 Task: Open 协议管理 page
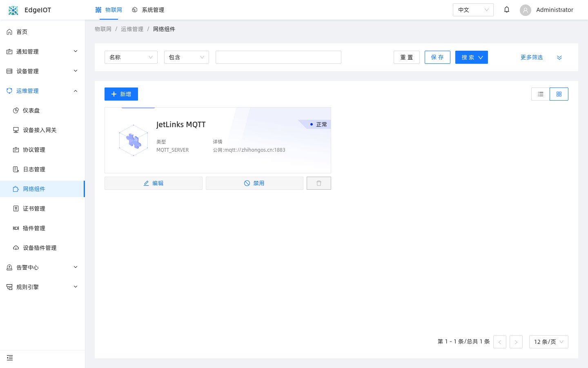42,150
